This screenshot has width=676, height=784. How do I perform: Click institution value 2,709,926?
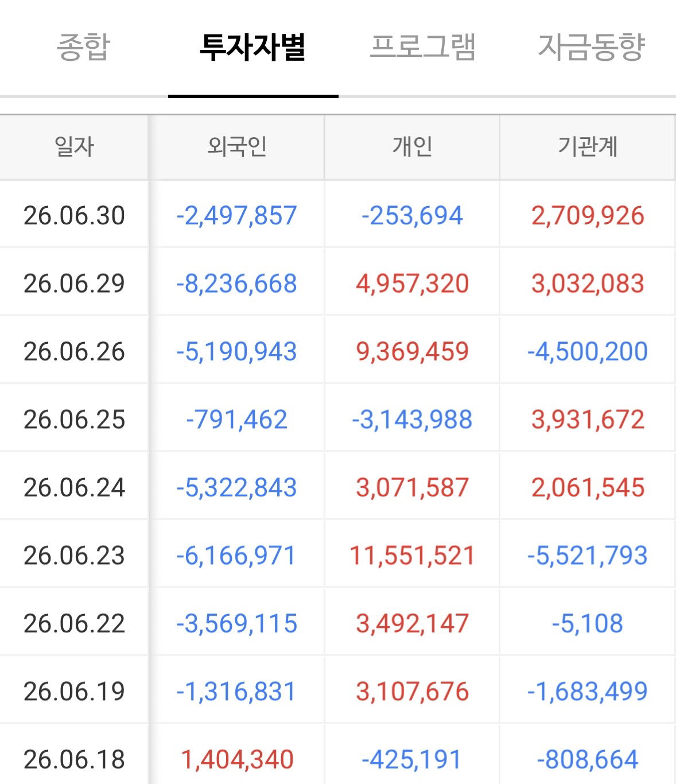click(x=588, y=215)
